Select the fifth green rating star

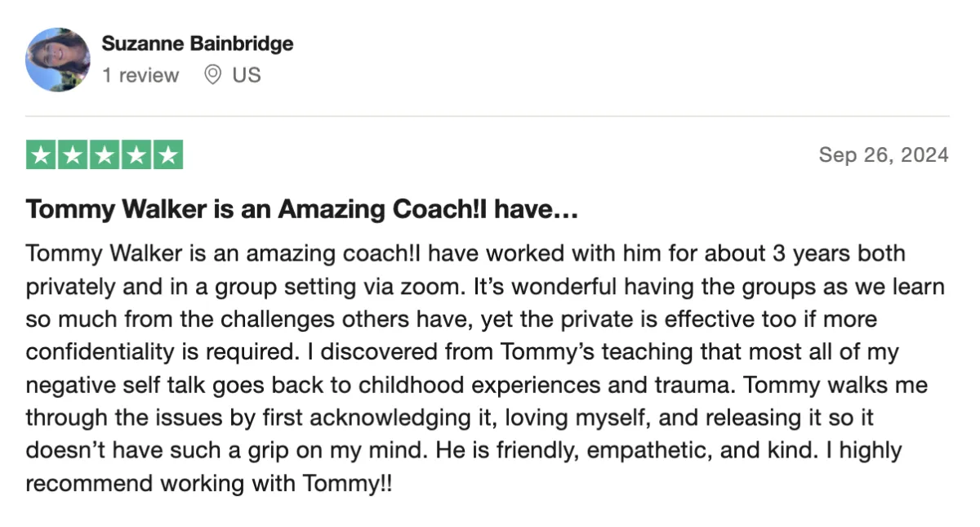pyautogui.click(x=167, y=155)
